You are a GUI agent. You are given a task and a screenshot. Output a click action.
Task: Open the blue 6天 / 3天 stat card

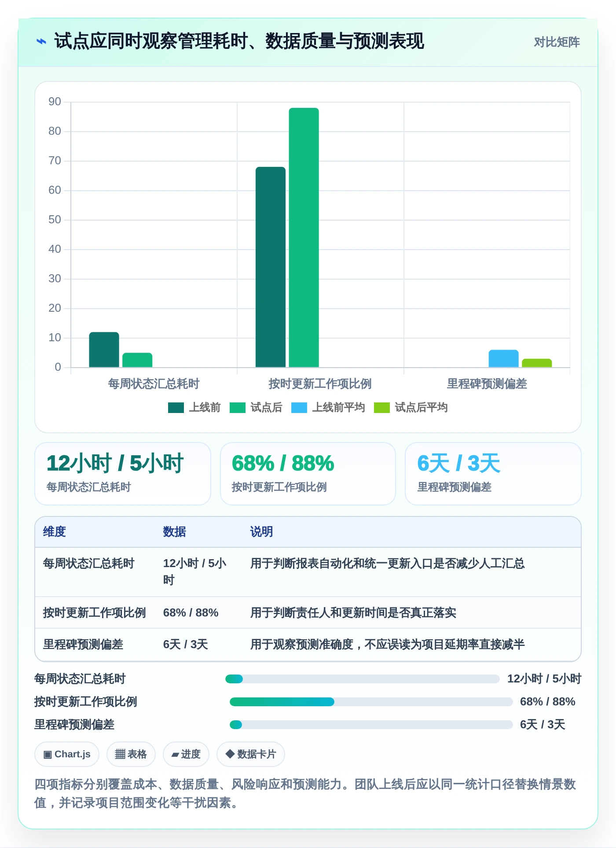pos(493,474)
